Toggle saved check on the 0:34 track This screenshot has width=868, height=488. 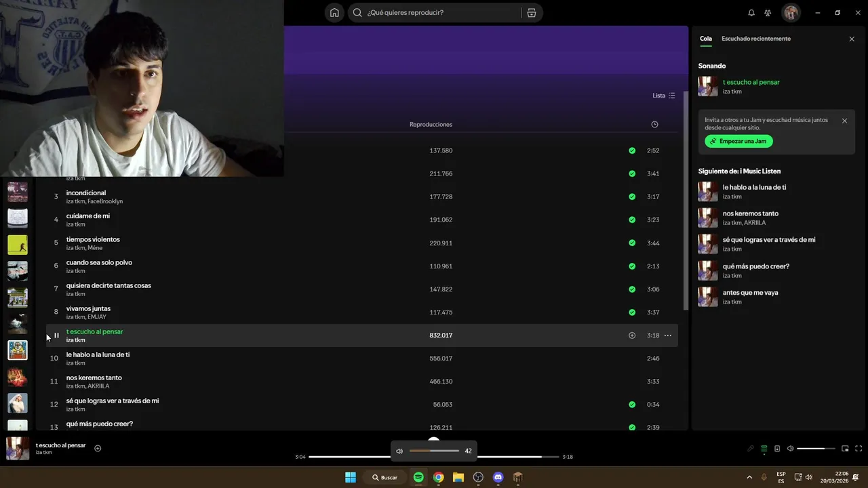point(632,405)
